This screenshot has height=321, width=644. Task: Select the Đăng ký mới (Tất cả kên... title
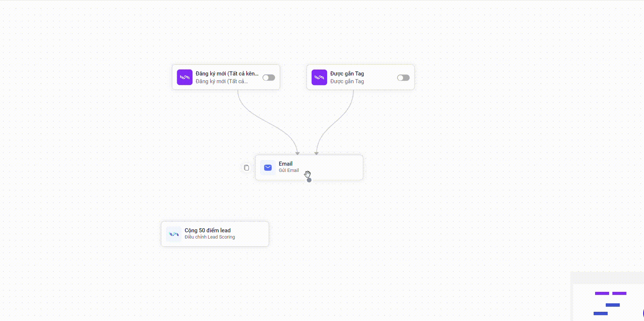(227, 74)
